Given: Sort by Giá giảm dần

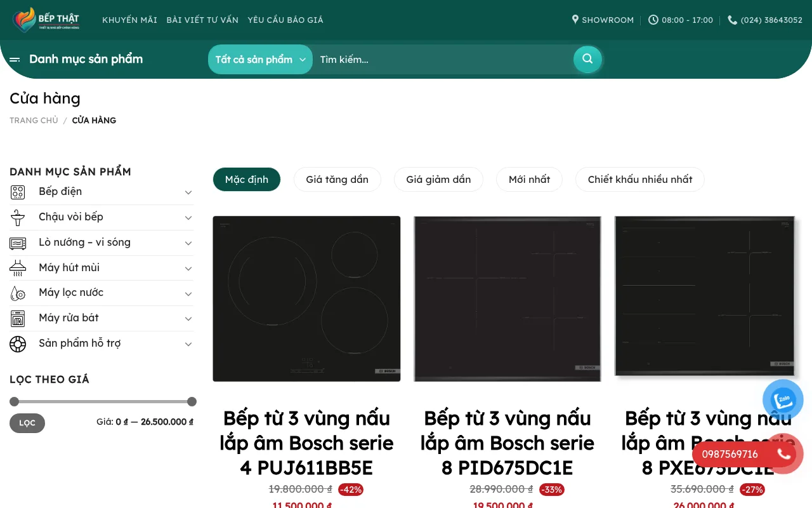Looking at the screenshot, I should point(438,179).
